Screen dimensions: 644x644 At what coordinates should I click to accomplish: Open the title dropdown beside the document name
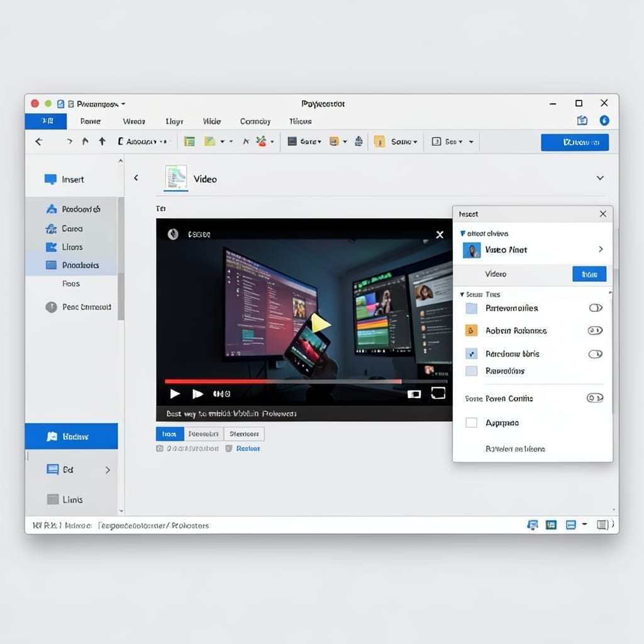click(123, 104)
